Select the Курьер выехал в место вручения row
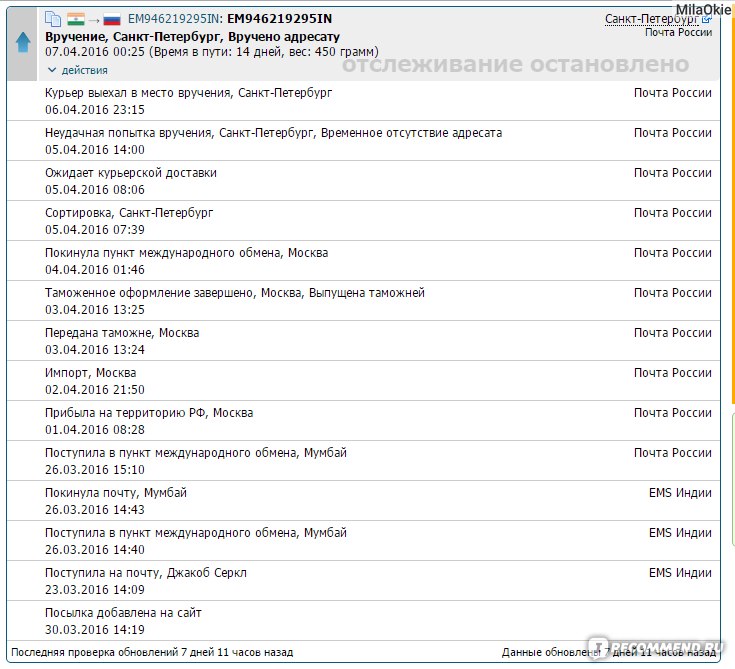The image size is (735, 669). pyautogui.click(x=188, y=93)
